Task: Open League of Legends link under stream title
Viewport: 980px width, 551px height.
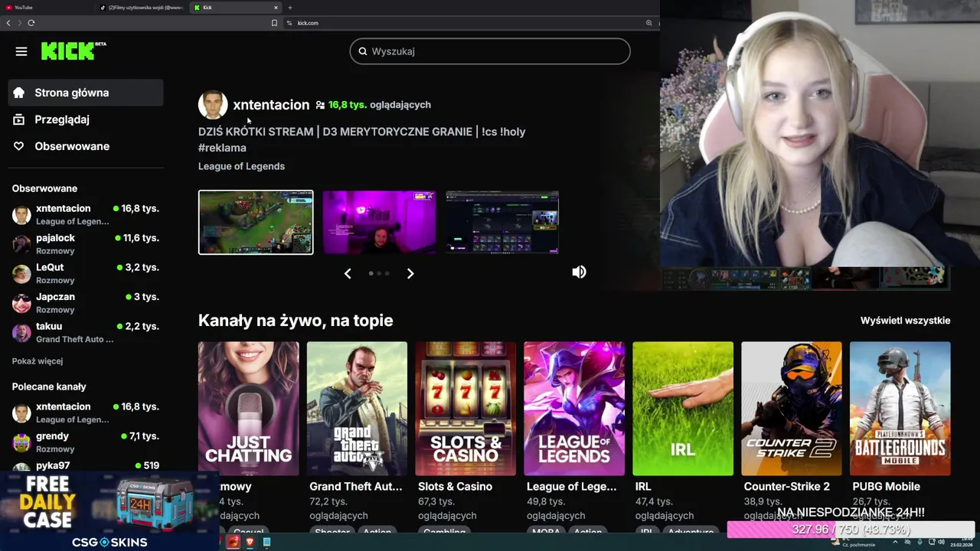Action: [x=241, y=166]
